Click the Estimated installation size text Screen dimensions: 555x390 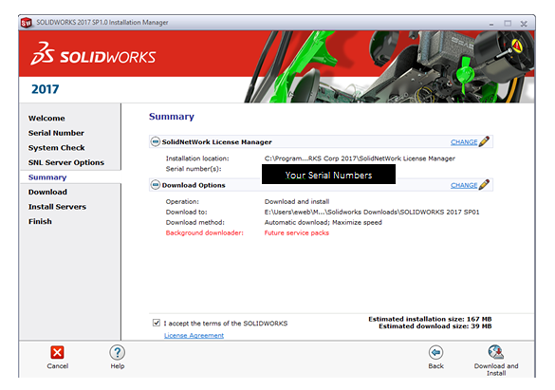430,319
